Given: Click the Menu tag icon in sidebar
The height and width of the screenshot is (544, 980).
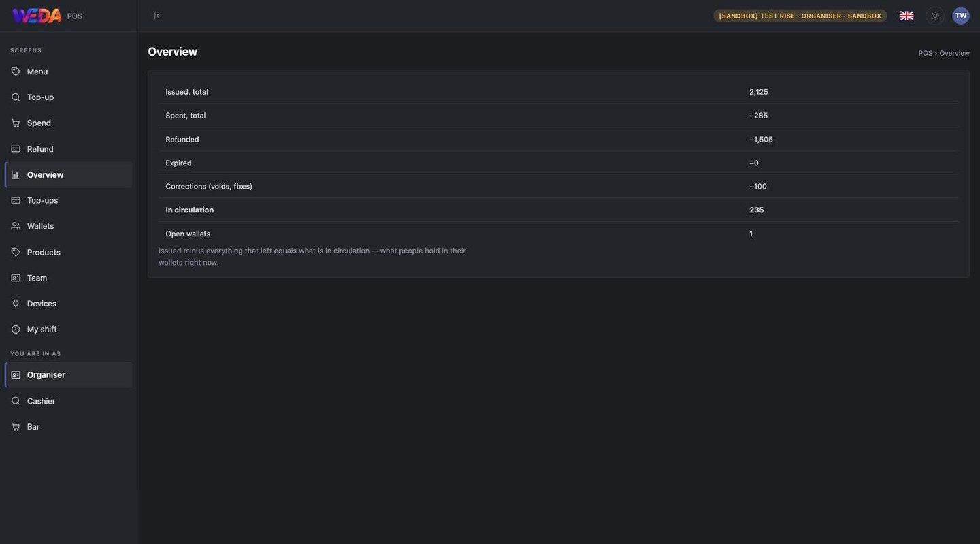Looking at the screenshot, I should coord(16,71).
